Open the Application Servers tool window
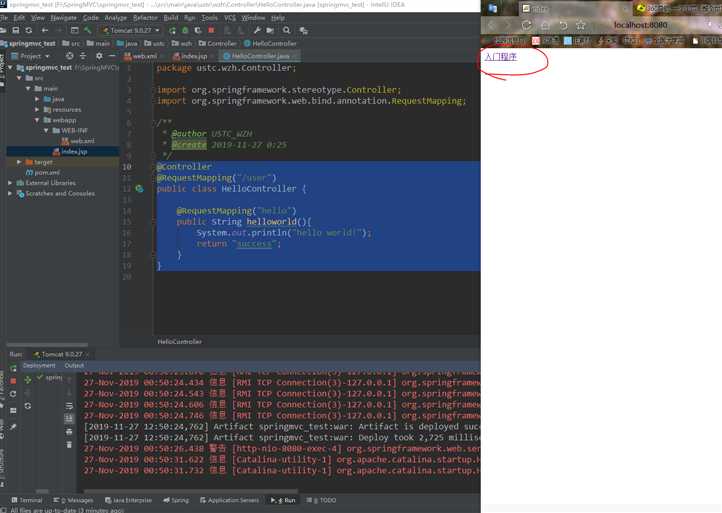Viewport: 722px width, 513px height. [x=229, y=500]
